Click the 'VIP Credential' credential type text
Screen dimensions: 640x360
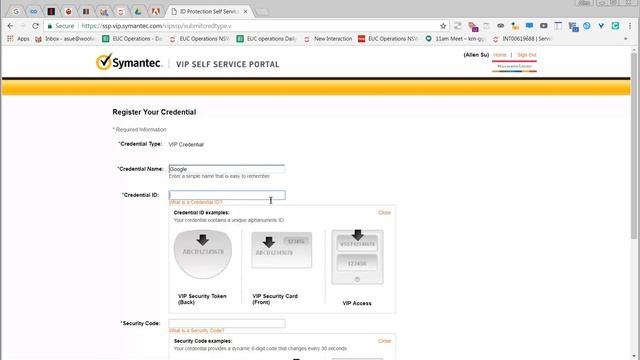click(186, 144)
